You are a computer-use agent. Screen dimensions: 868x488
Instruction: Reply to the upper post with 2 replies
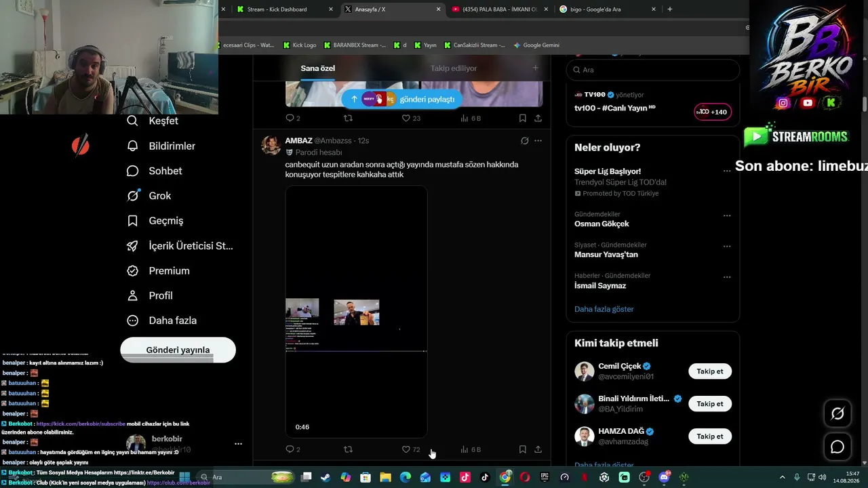293,118
